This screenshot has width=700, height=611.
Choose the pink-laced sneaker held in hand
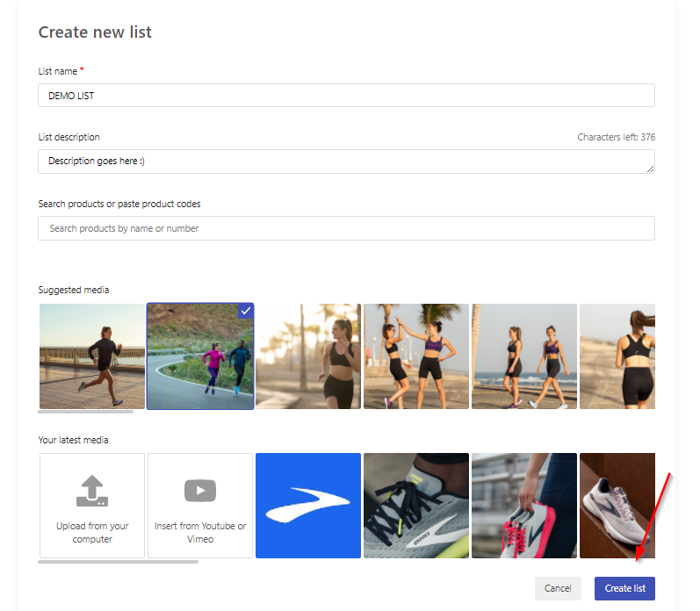(x=524, y=506)
